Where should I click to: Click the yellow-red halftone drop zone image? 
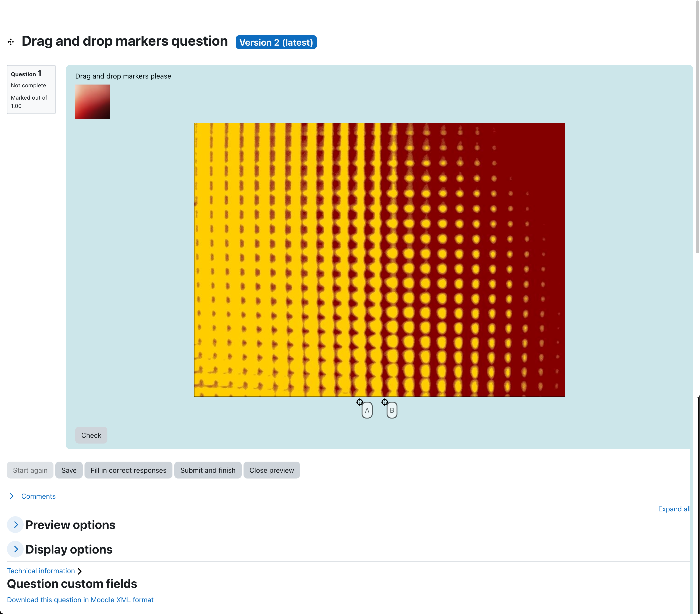(x=379, y=260)
